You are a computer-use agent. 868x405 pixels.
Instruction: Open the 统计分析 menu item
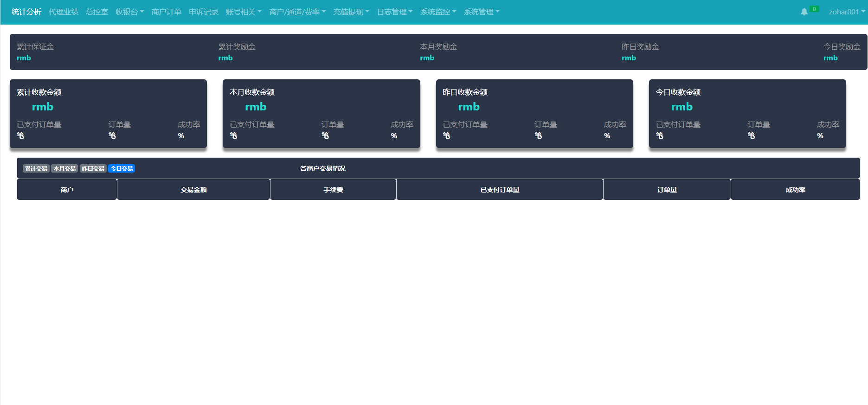click(x=26, y=12)
